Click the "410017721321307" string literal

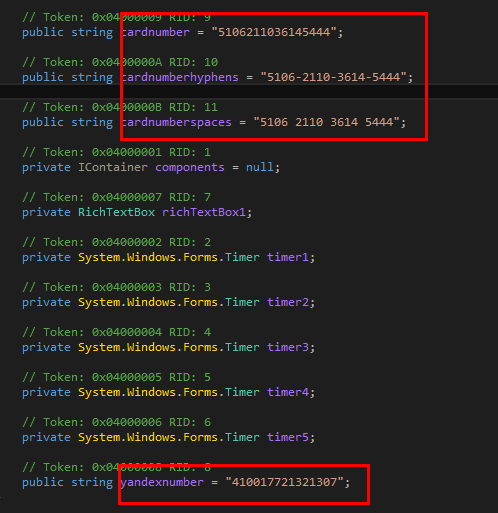point(284,482)
